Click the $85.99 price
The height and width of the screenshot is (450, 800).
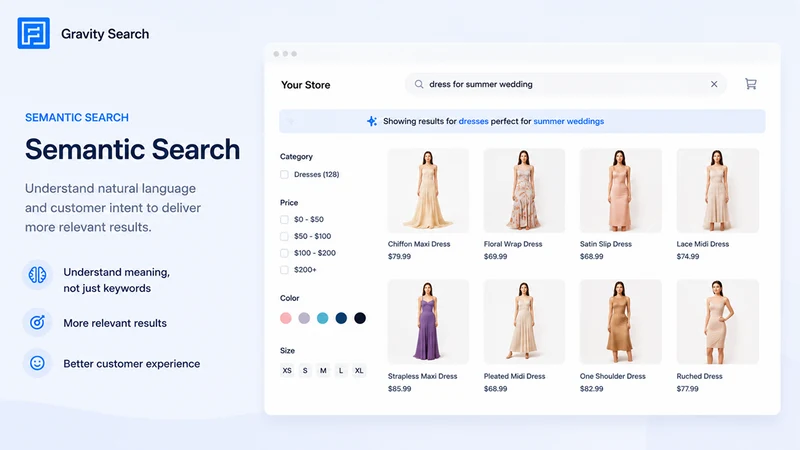399,389
